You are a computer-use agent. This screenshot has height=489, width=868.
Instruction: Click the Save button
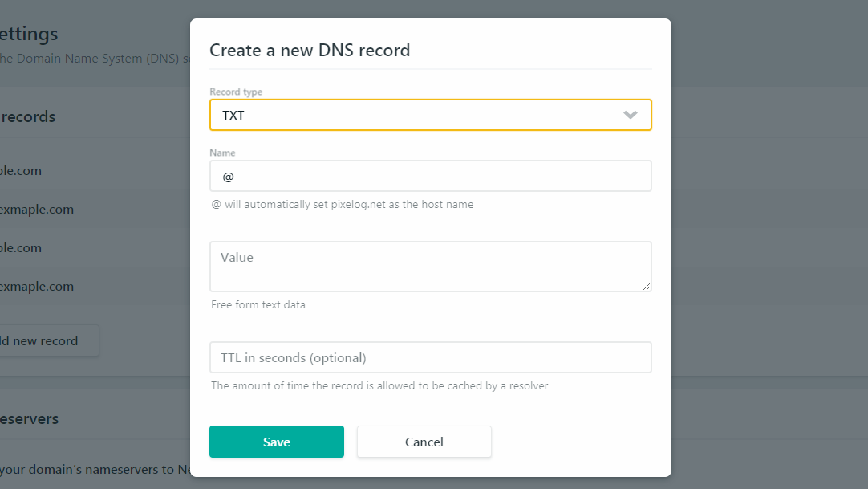pos(276,441)
